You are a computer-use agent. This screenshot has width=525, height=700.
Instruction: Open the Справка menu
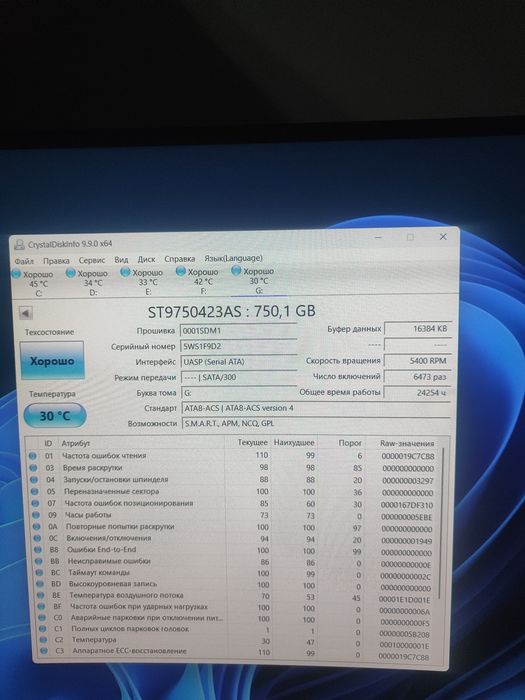tap(179, 259)
